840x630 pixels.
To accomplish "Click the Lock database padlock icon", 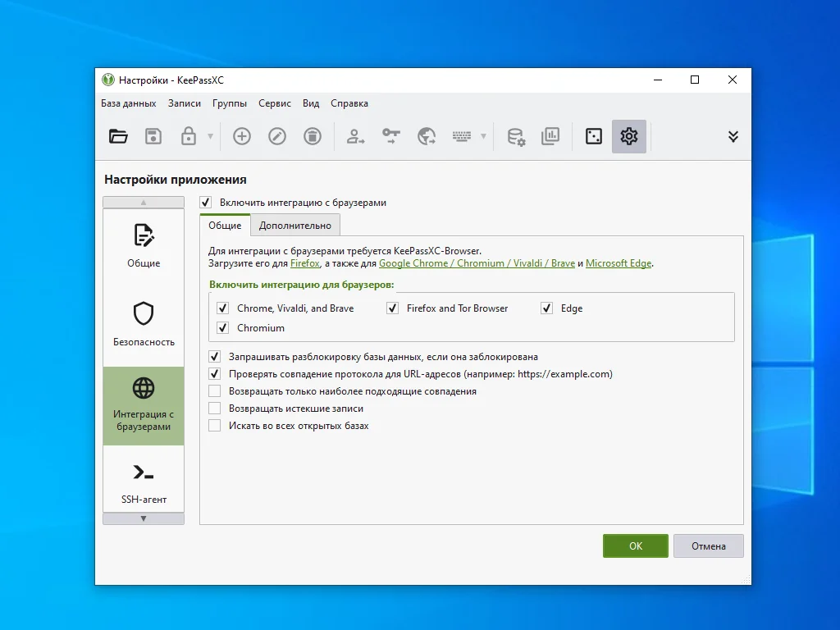I will (188, 137).
